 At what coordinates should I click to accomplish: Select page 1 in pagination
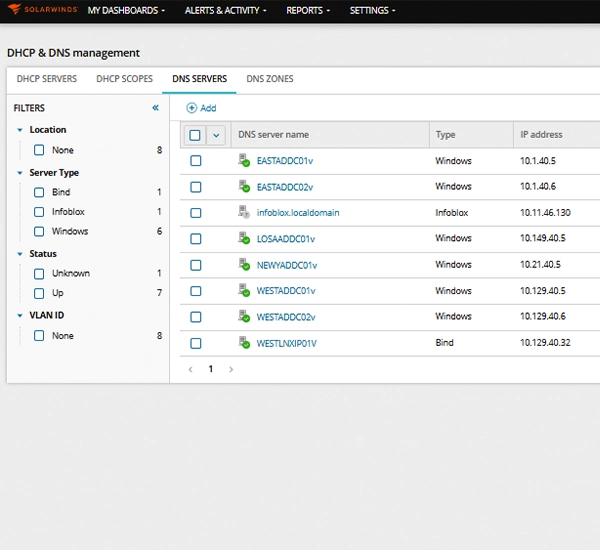pos(210,369)
